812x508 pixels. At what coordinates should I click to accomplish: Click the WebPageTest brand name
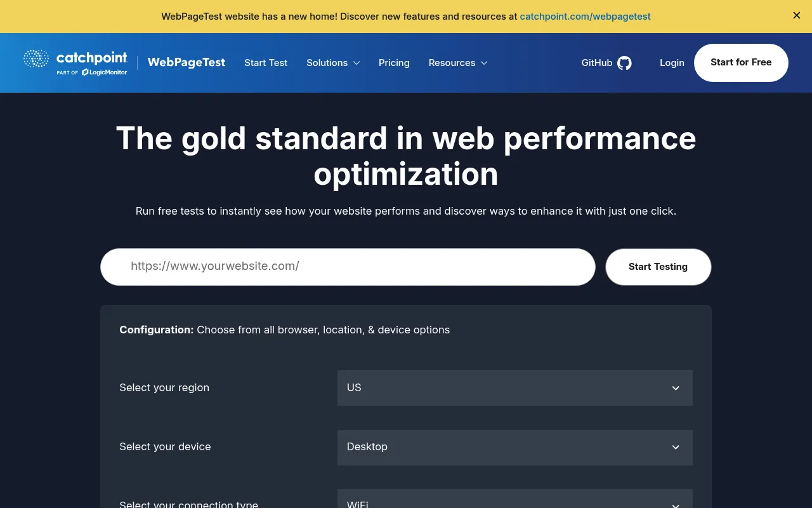pos(187,62)
